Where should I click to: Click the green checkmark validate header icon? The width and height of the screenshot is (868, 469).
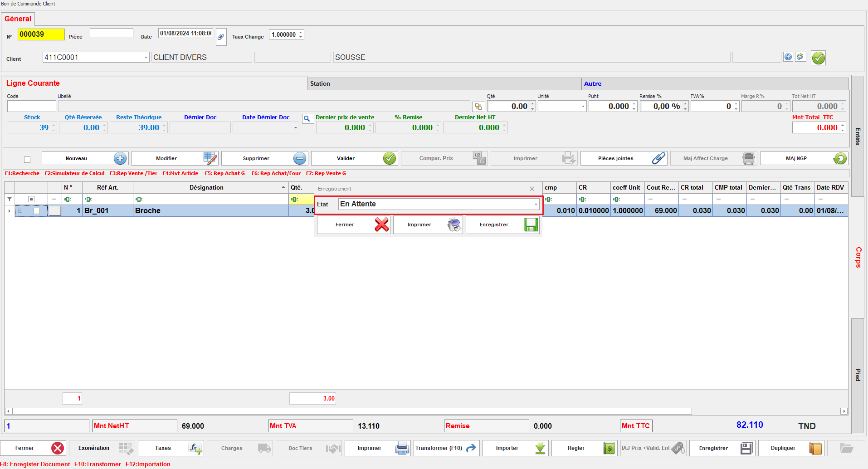(x=819, y=58)
